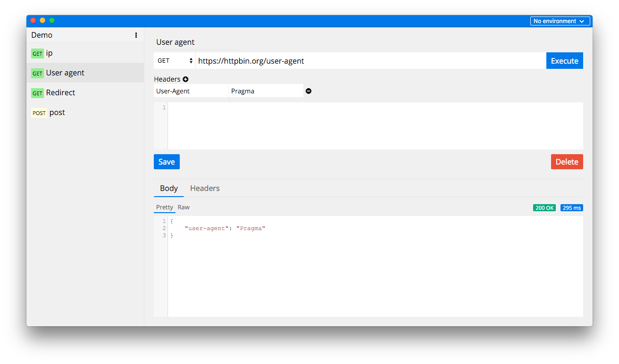Select the ip request
The width and height of the screenshot is (619, 364).
[85, 53]
